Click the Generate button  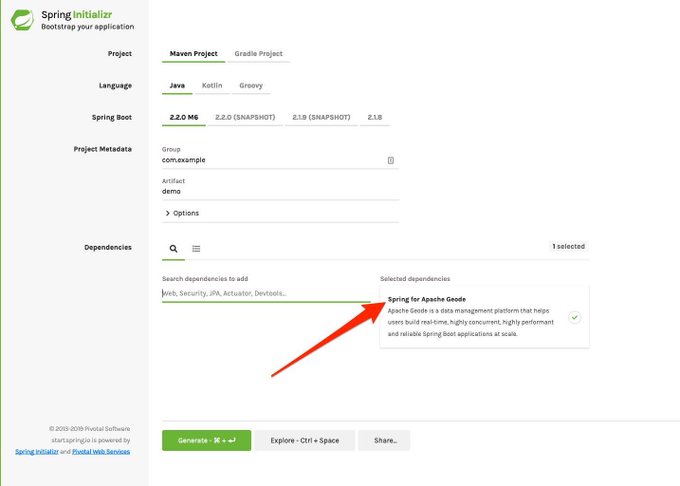pyautogui.click(x=206, y=440)
